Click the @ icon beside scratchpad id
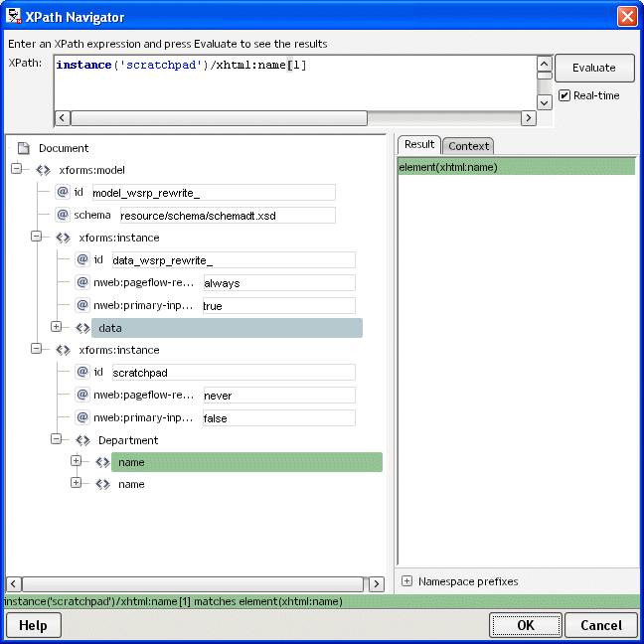 coord(82,372)
